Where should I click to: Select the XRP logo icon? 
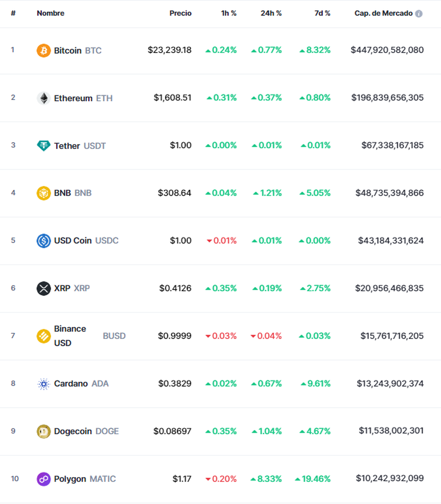[44, 288]
